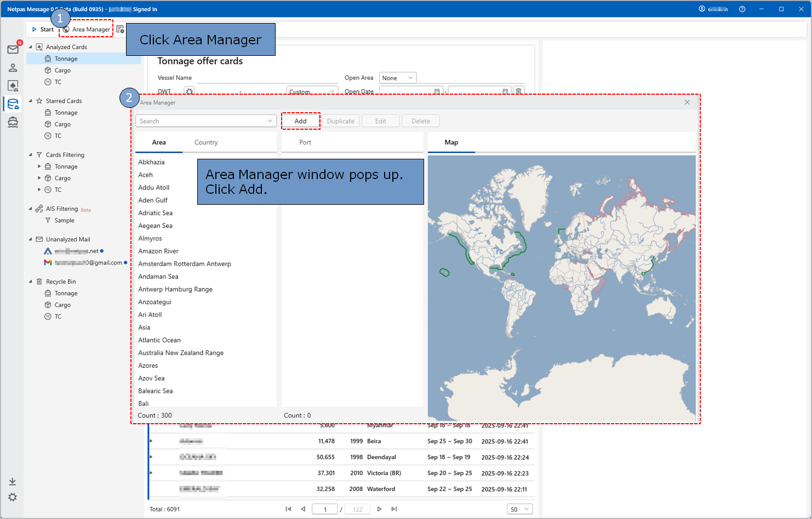Click the download icon in the sidebar
812x519 pixels.
coord(13,482)
